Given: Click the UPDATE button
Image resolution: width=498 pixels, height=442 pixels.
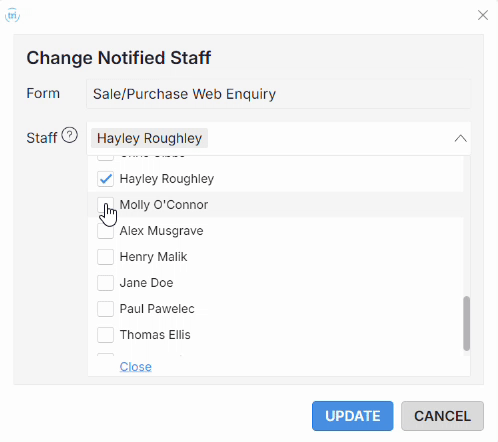Looking at the screenshot, I should [x=353, y=416].
